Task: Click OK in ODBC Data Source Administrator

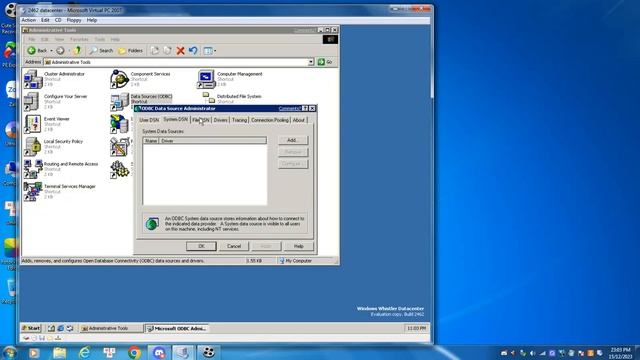Action: coord(201,246)
